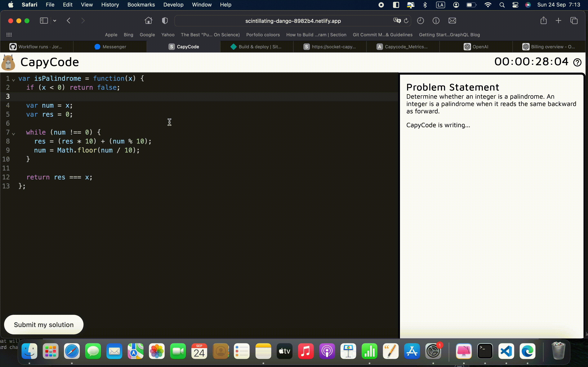588x367 pixels.
Task: Click the CapyCode capybara logo
Action: pyautogui.click(x=8, y=62)
